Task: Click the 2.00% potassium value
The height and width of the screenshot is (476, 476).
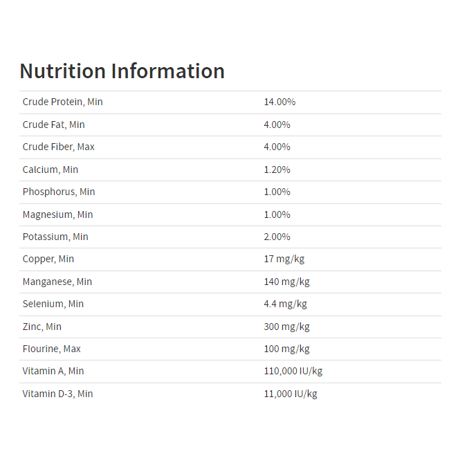Action: click(x=277, y=237)
